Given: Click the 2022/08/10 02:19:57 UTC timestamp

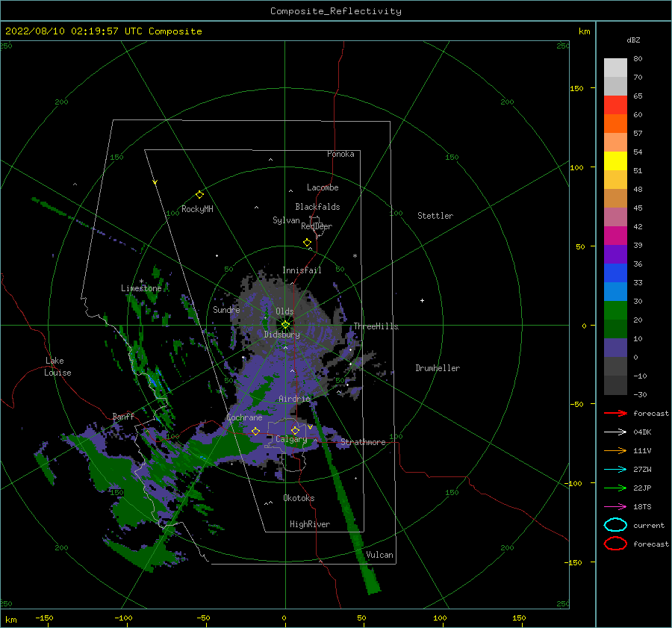Looking at the screenshot, I should click(74, 31).
